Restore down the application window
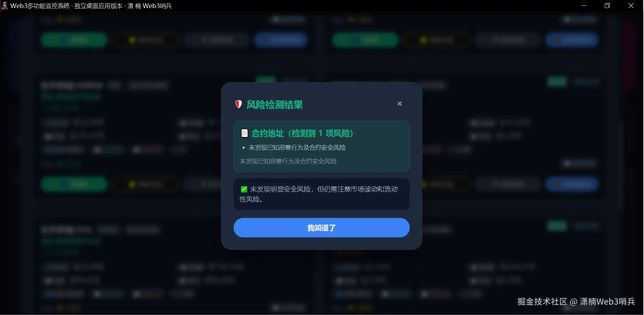The width and height of the screenshot is (644, 315). pos(607,6)
